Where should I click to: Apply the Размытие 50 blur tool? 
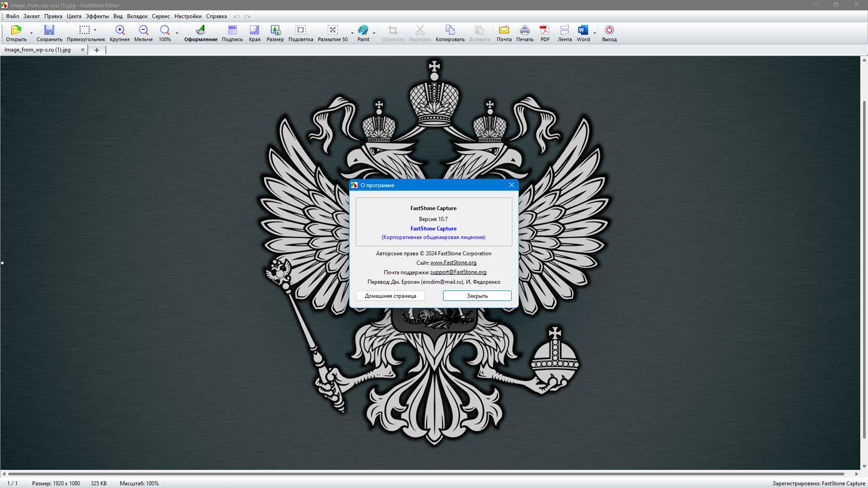333,30
